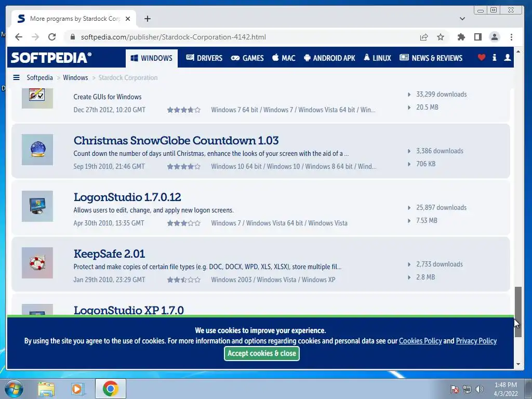Open LogonStudio XP 1.7.0 link
The width and height of the screenshot is (532, 399).
point(129,310)
